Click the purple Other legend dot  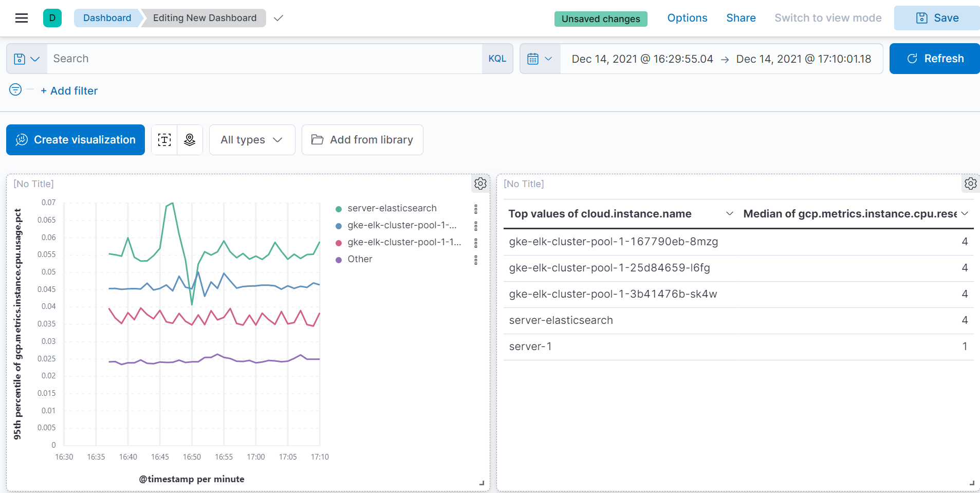pos(339,260)
